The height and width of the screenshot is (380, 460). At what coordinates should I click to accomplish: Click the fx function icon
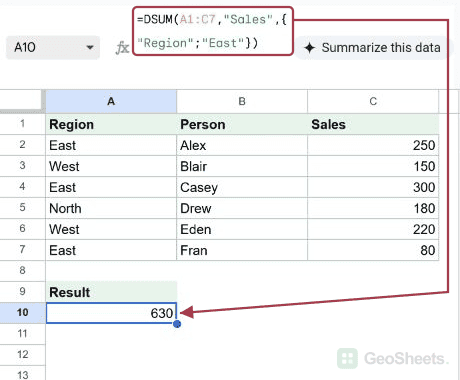[122, 48]
